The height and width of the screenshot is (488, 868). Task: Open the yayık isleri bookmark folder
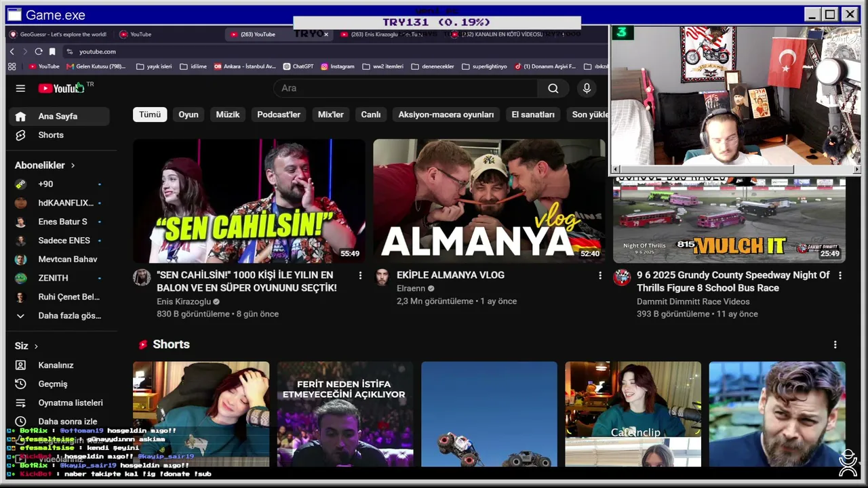coord(154,66)
